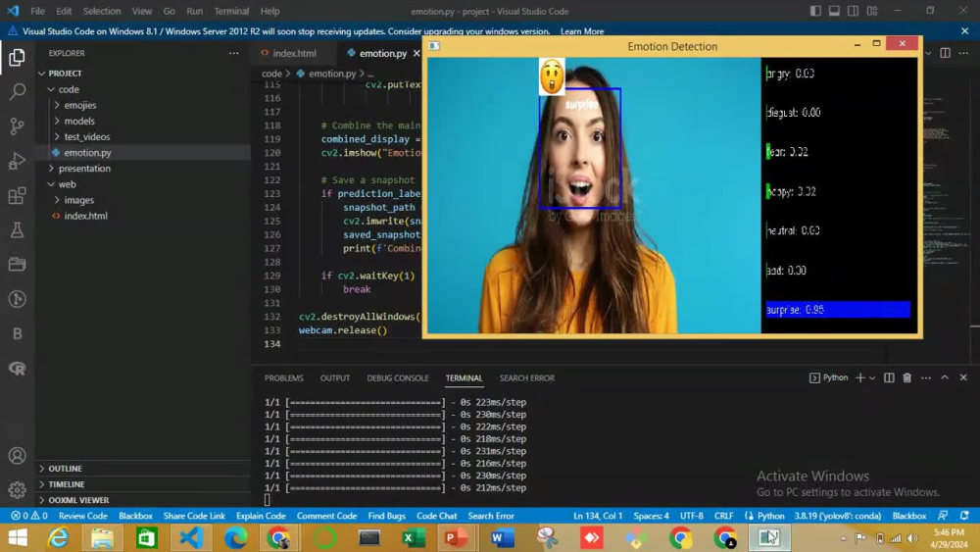The image size is (980, 552).
Task: Click the Learn More link in banner
Action: pyautogui.click(x=582, y=30)
